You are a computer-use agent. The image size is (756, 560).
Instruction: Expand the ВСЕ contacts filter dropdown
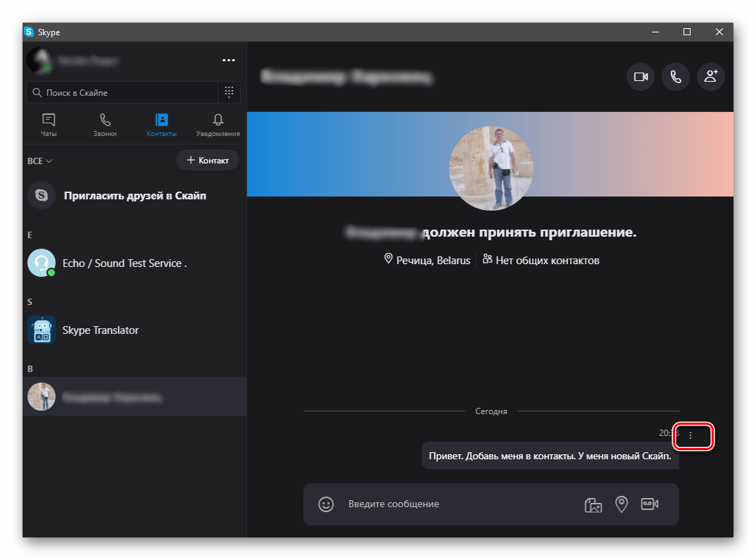pyautogui.click(x=39, y=161)
